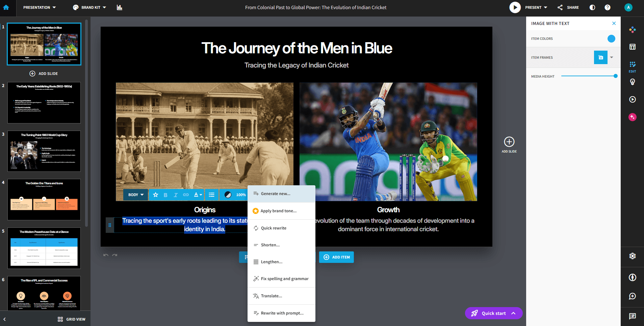Open the BODY text style dropdown
The height and width of the screenshot is (326, 644).
point(136,195)
